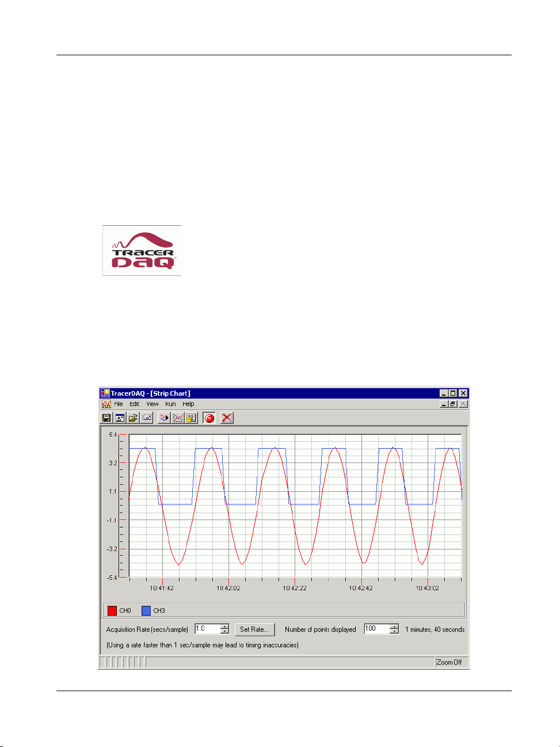Decrease acquisition rate with down arrow
This screenshot has width=560, height=747.
click(224, 631)
